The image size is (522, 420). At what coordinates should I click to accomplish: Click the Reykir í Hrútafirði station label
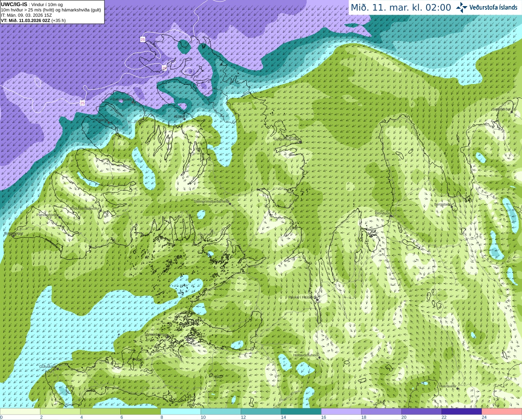[303, 297]
